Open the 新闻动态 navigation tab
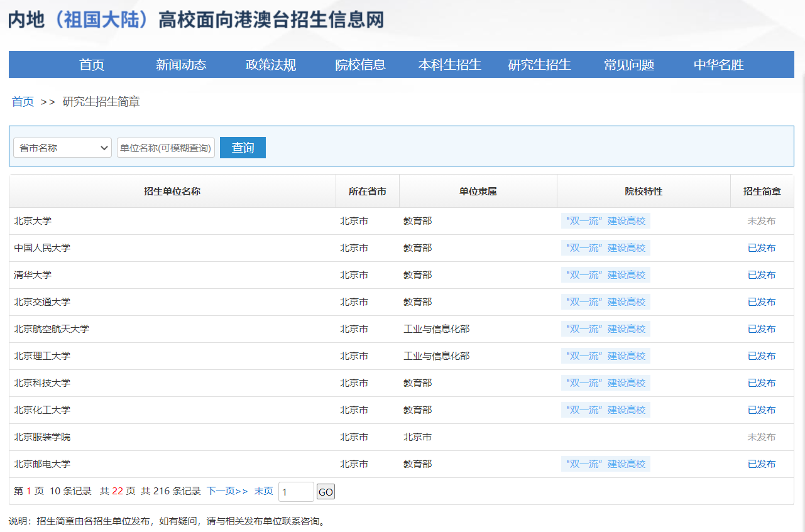Screen dimensions: 805x532 click(181, 65)
